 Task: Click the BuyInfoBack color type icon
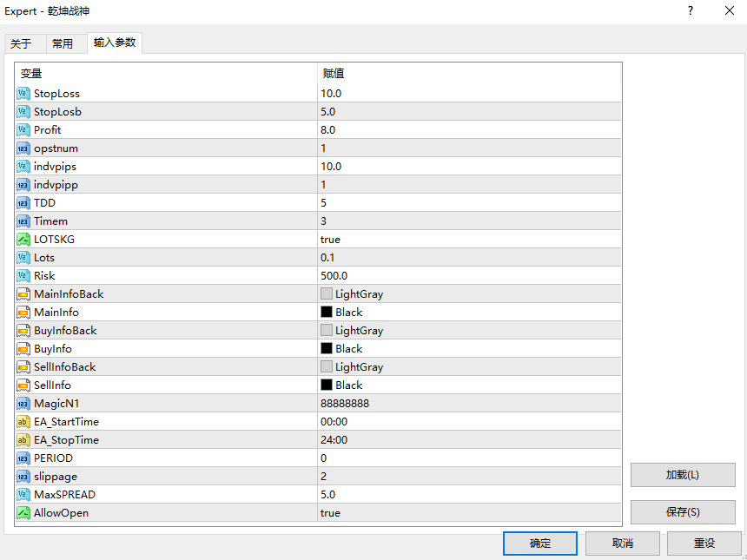(23, 331)
